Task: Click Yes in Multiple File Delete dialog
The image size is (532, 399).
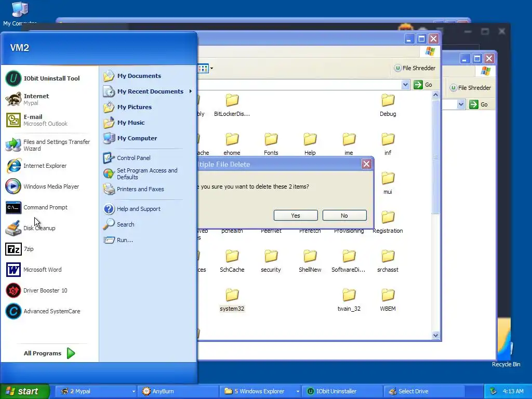Action: [296, 216]
